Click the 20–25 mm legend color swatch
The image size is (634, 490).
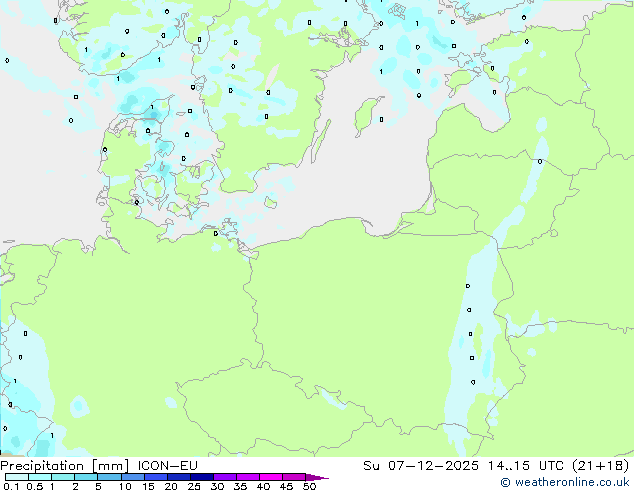[x=179, y=477]
